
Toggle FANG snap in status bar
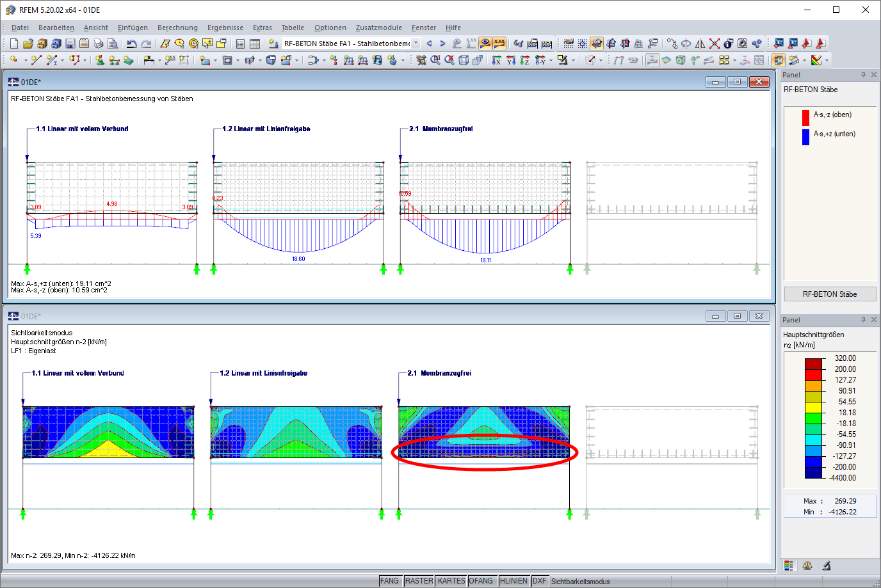click(x=389, y=581)
